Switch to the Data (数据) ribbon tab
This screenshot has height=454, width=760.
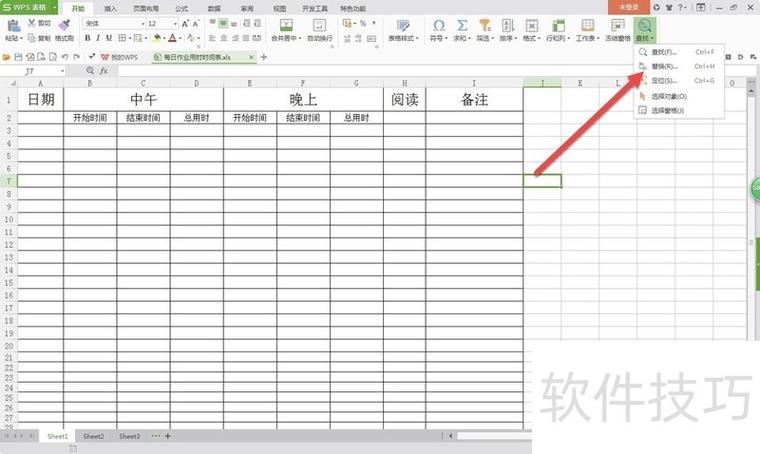point(214,9)
